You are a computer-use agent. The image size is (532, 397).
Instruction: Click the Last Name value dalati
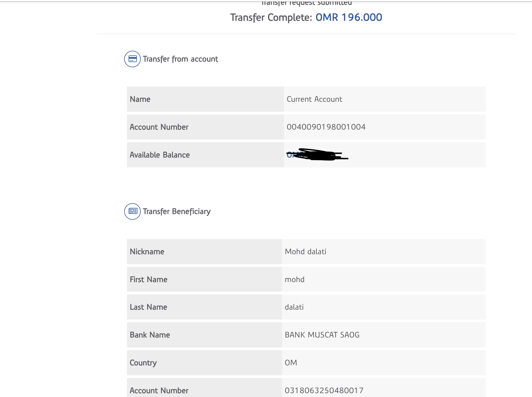coord(294,307)
